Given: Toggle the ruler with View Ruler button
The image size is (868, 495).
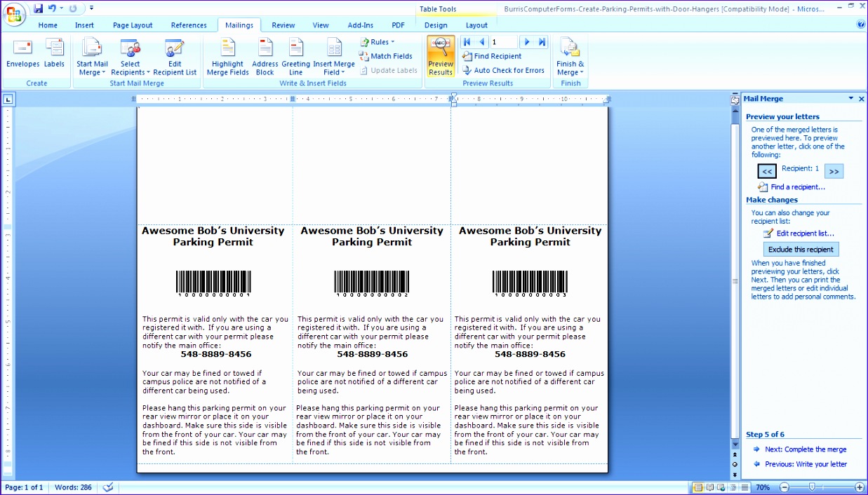Looking at the screenshot, I should 735,100.
